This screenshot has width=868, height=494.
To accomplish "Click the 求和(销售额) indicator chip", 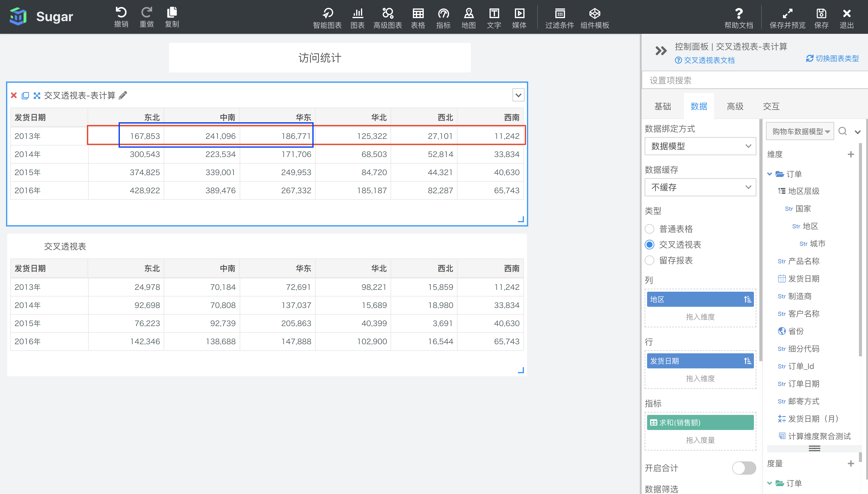I will [700, 422].
